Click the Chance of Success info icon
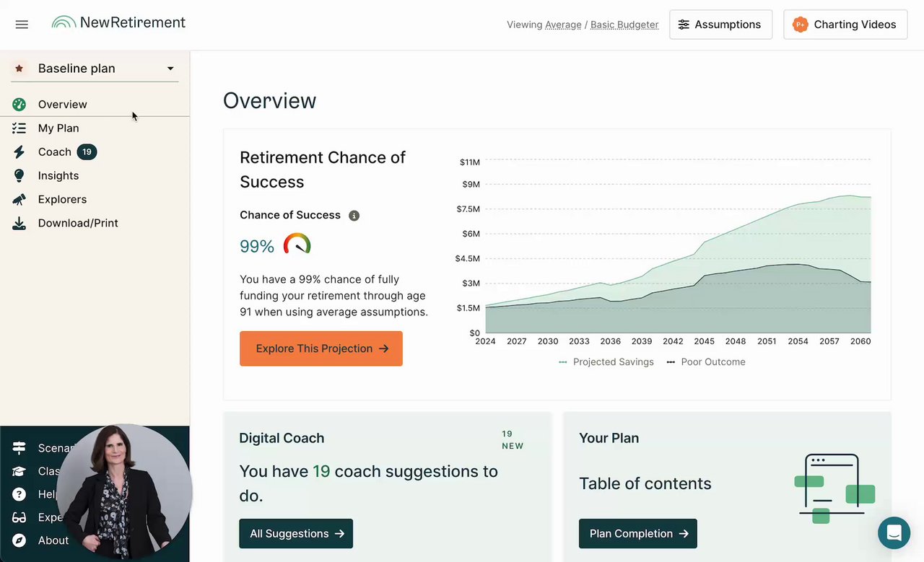 (354, 216)
